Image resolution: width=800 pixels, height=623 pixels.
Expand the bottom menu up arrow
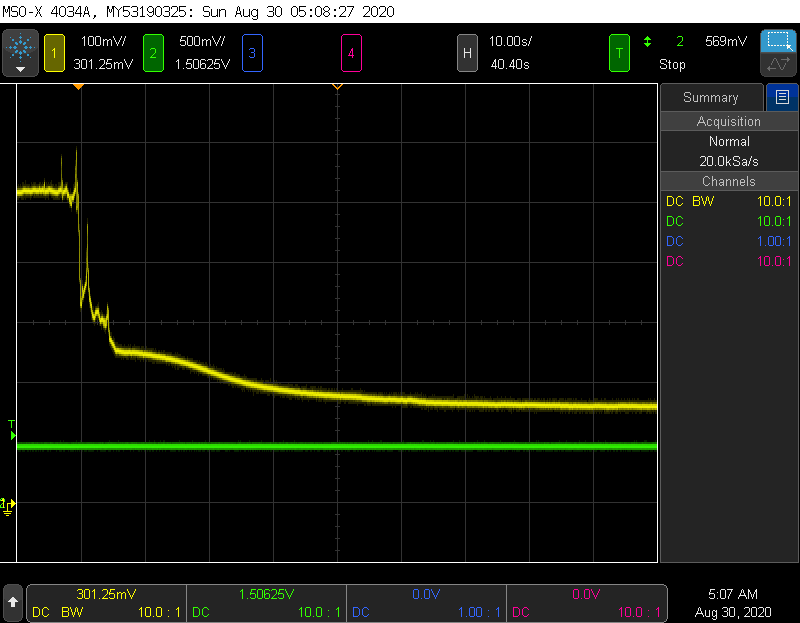(13, 602)
